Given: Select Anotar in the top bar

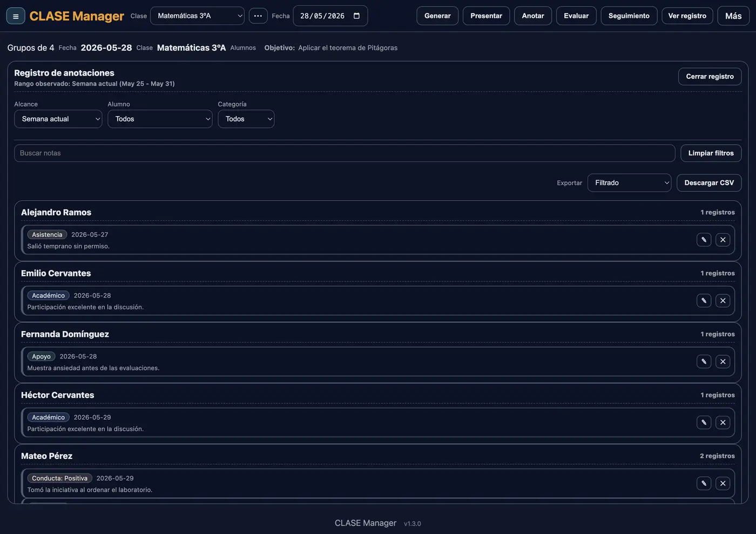Looking at the screenshot, I should tap(533, 16).
